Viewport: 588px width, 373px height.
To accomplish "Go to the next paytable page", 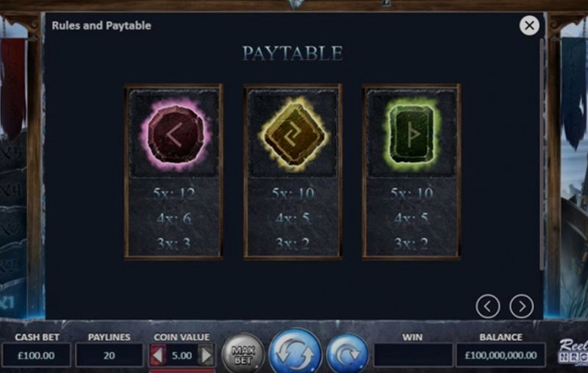I will coord(521,306).
